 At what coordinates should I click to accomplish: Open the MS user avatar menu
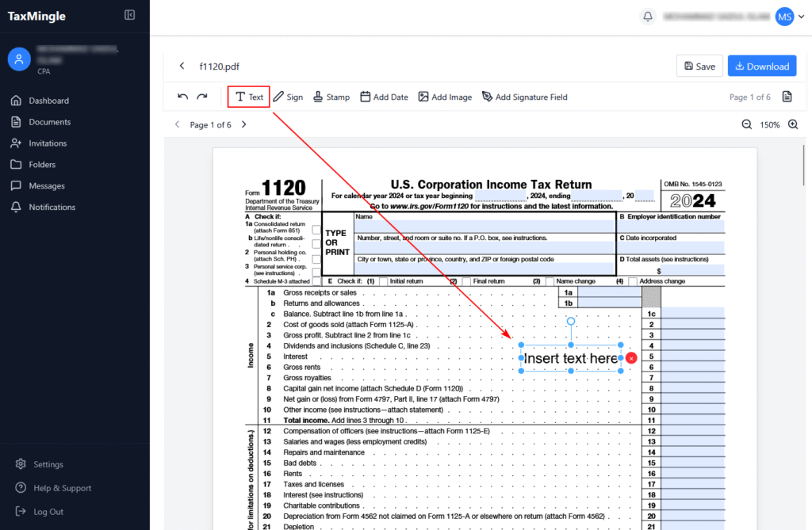coord(784,16)
